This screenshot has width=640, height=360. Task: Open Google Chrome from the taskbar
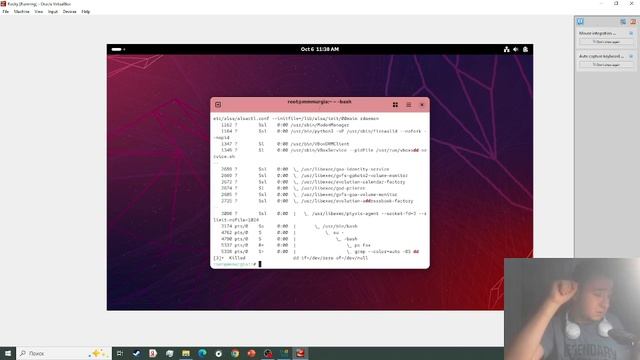[235, 353]
